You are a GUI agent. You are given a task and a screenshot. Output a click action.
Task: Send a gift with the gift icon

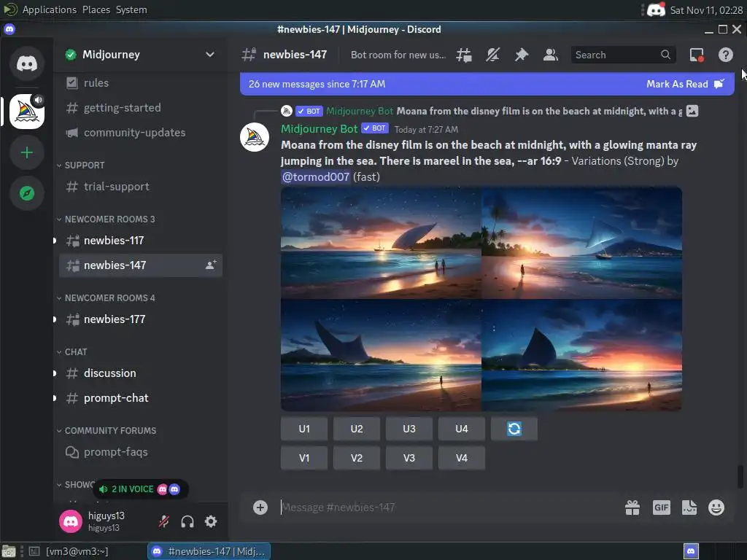point(632,507)
